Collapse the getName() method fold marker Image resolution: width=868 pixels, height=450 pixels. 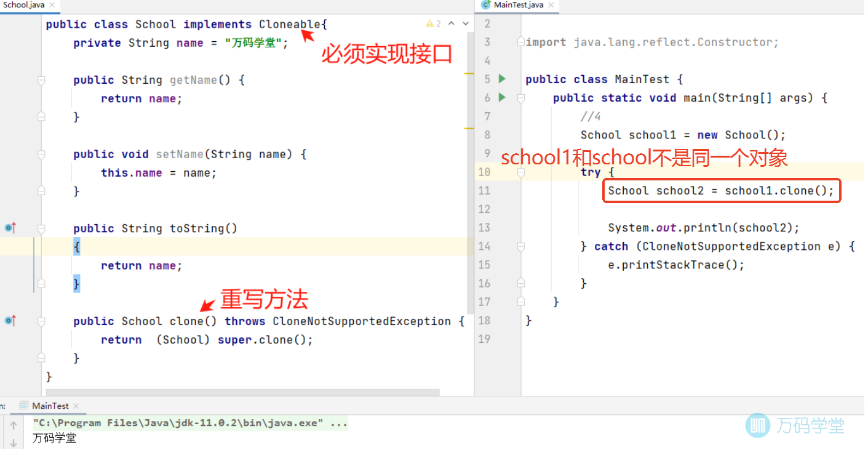(41, 80)
